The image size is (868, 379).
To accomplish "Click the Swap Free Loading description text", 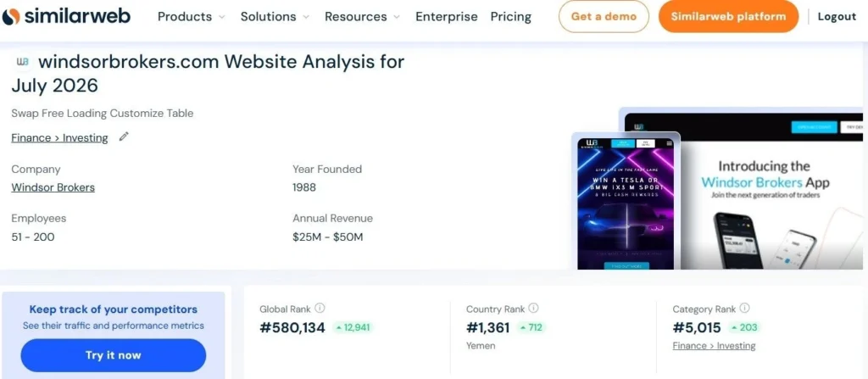I will click(103, 114).
